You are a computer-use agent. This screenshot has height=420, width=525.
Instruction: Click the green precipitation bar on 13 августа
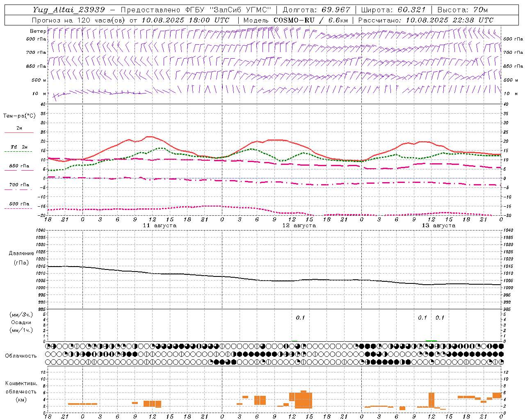point(431,340)
